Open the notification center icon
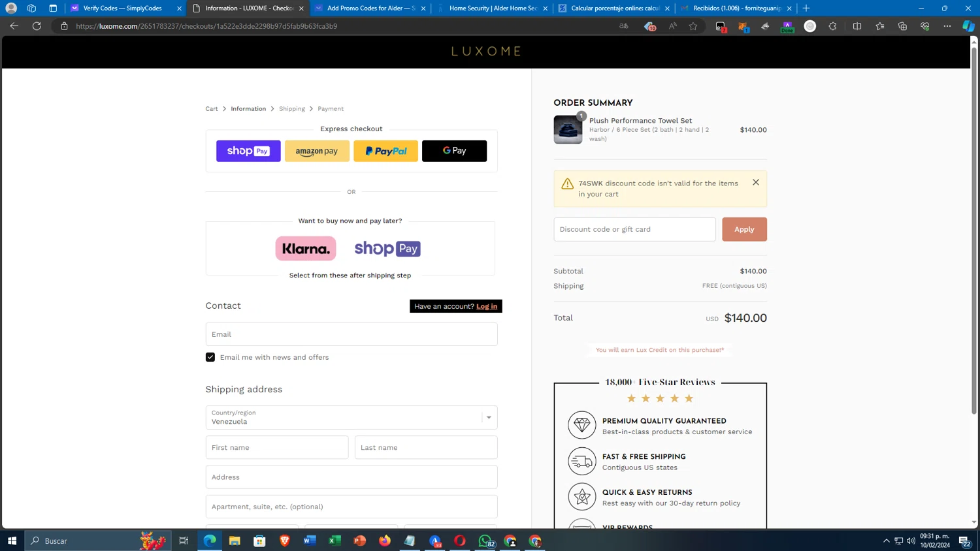This screenshot has width=980, height=551. tap(964, 541)
